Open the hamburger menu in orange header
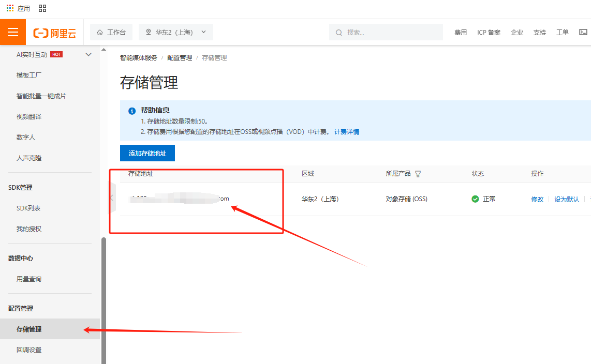The image size is (591, 364). click(x=13, y=33)
